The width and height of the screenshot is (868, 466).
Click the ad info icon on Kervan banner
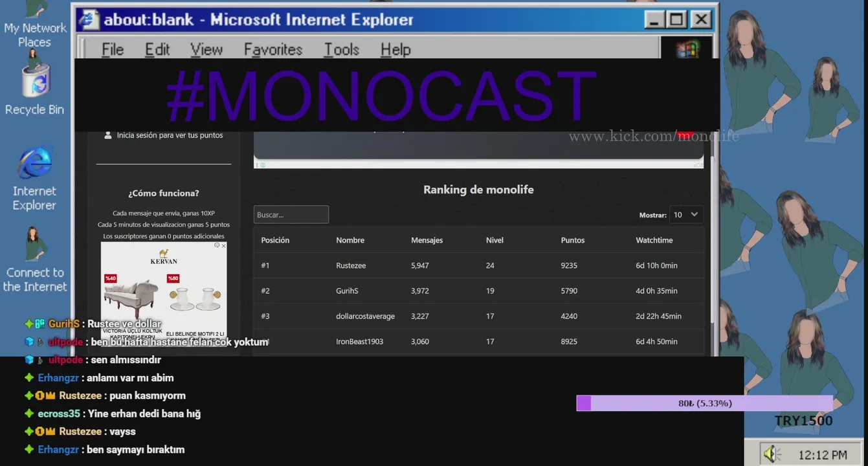click(x=217, y=245)
